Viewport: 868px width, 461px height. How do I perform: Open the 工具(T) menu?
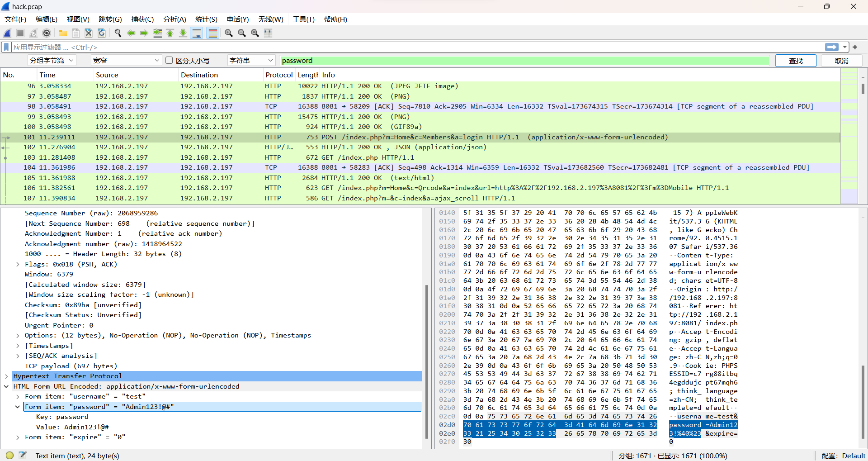point(303,19)
